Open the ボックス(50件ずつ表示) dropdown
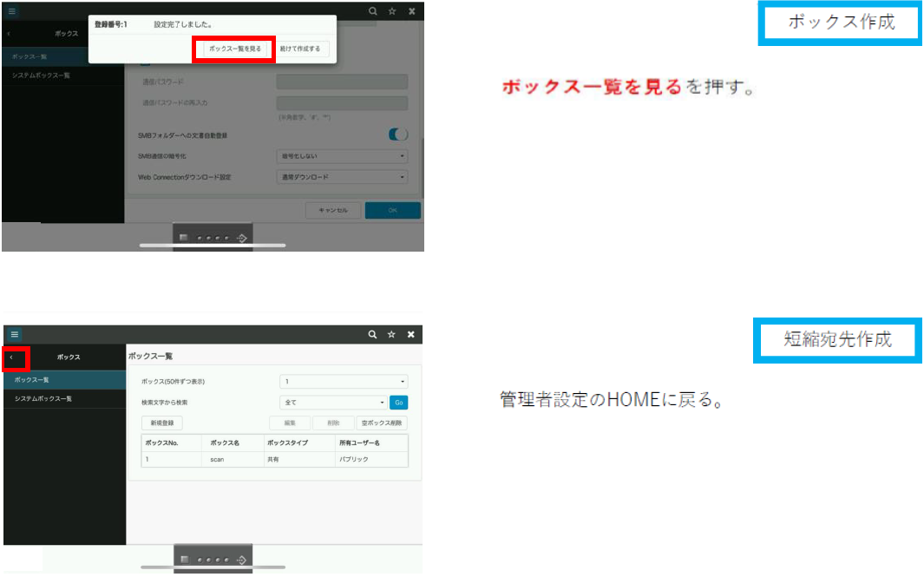 (x=344, y=381)
